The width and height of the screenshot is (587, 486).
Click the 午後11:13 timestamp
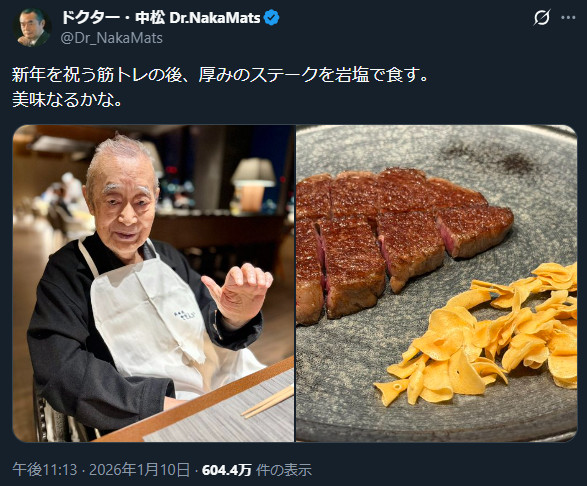point(45,470)
